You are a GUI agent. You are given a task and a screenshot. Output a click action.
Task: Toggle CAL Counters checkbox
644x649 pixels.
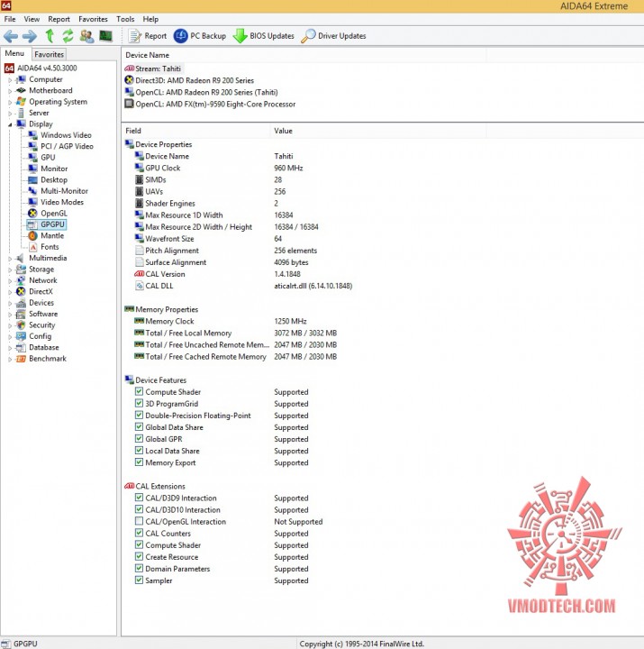click(139, 533)
